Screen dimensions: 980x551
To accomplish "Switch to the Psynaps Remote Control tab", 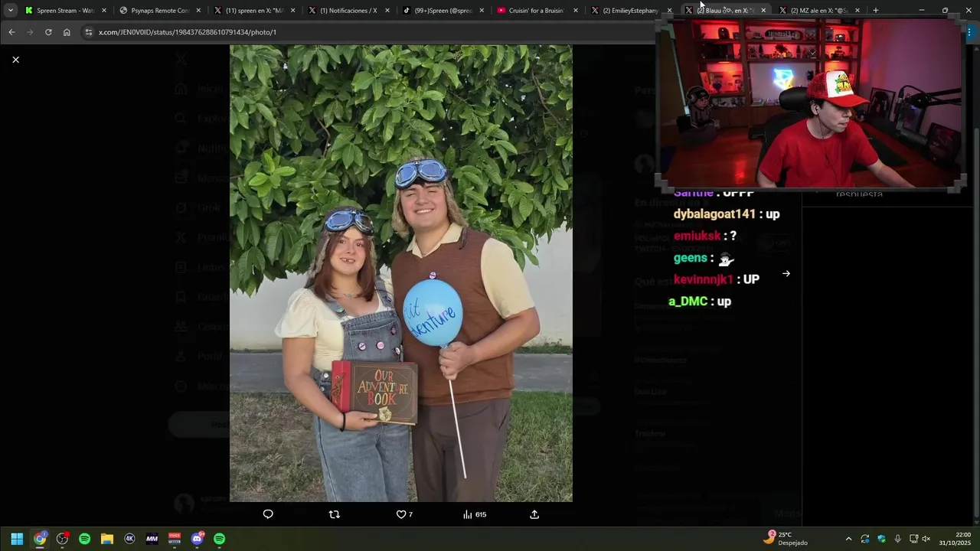I will pyautogui.click(x=158, y=10).
